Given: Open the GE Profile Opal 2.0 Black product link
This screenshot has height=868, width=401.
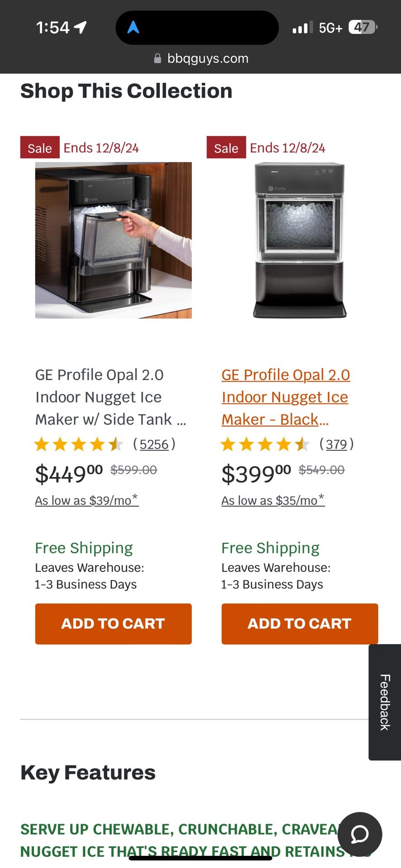Looking at the screenshot, I should (x=285, y=397).
